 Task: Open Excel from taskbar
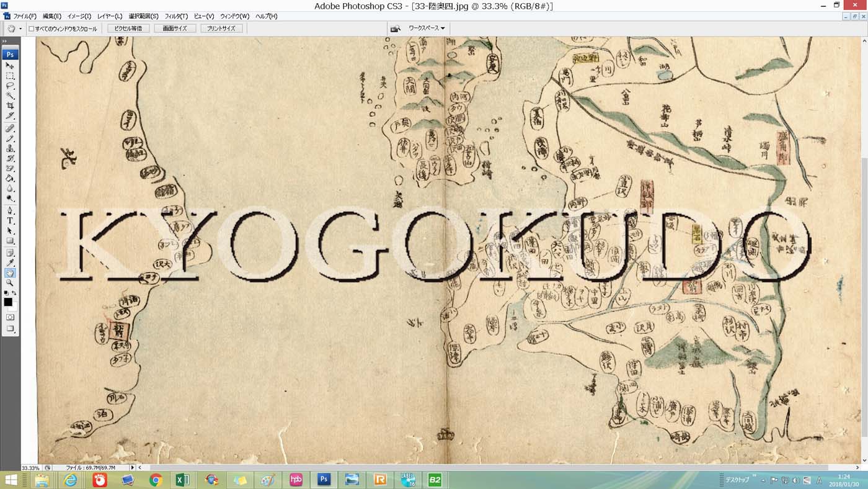pyautogui.click(x=183, y=480)
